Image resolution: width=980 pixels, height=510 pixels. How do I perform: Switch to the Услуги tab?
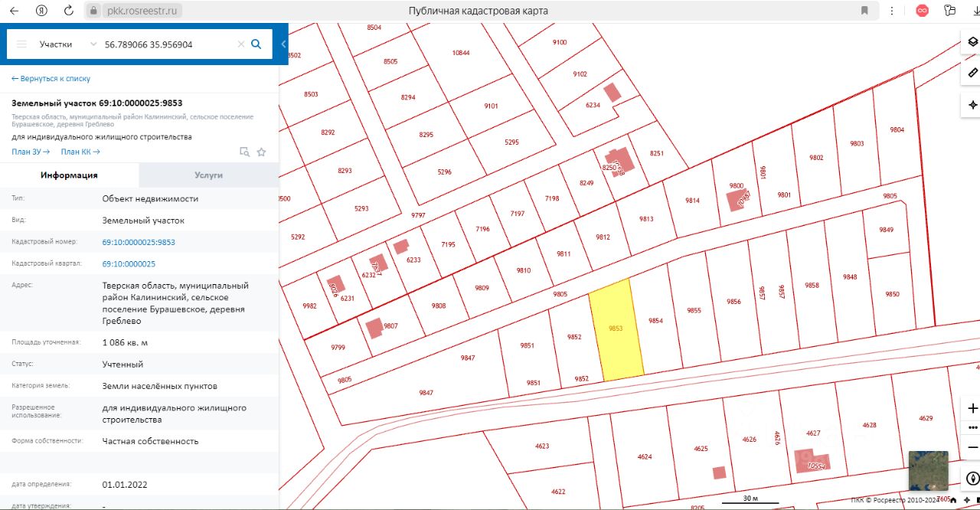click(x=209, y=175)
